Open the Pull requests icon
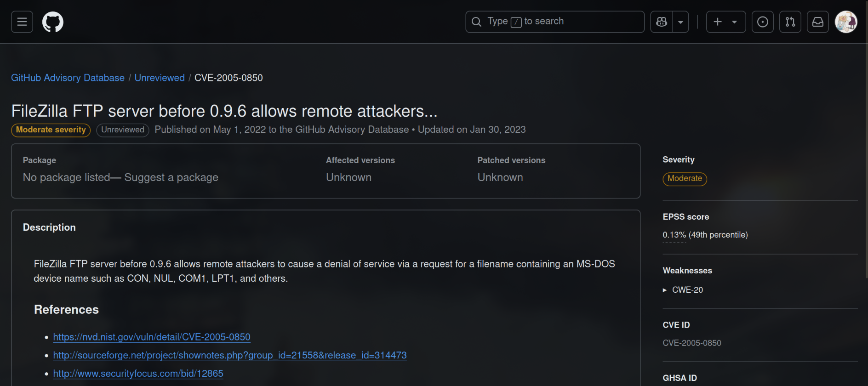868x386 pixels. (x=790, y=22)
